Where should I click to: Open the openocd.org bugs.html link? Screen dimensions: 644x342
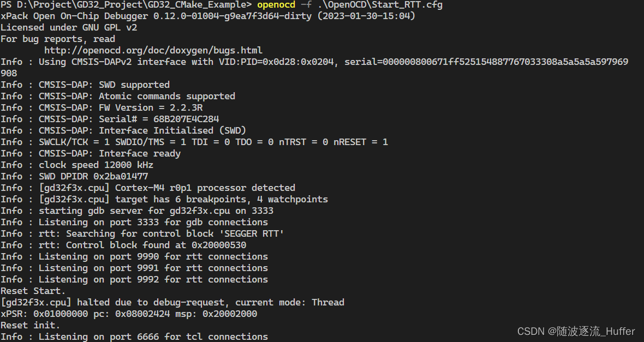pos(153,50)
